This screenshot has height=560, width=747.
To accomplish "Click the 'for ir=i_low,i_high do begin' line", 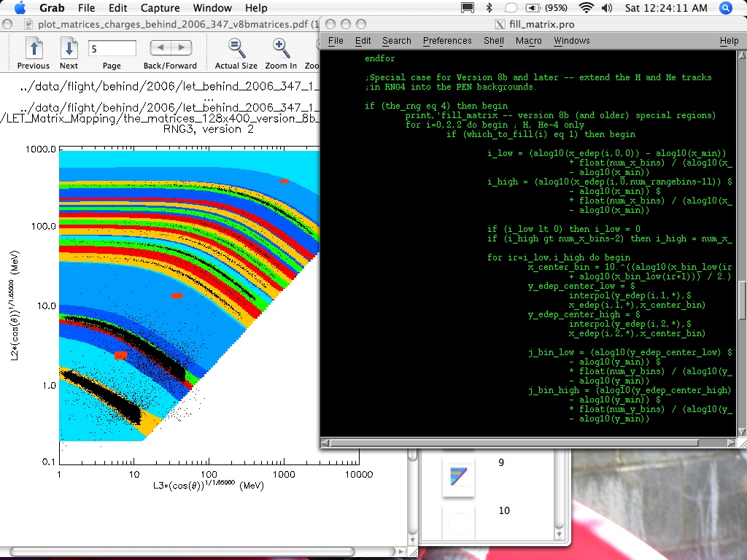I will (x=558, y=257).
